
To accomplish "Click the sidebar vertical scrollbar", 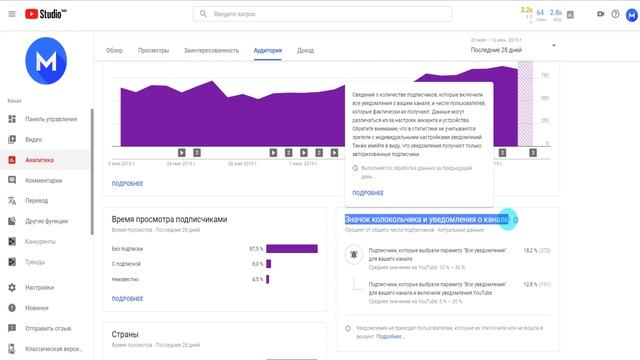I will point(92,171).
